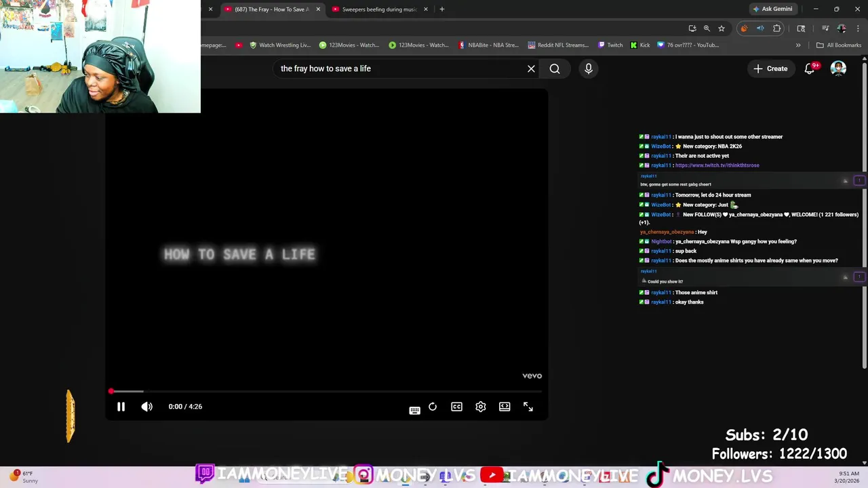Pause the YouTube video
Viewport: 868px width, 488px height.
coord(121,407)
